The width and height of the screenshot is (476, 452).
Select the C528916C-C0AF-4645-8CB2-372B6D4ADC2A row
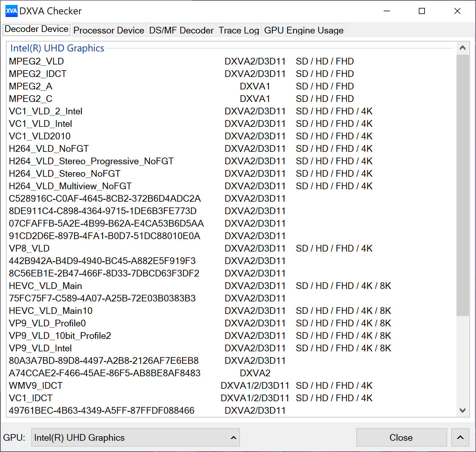tap(231, 198)
